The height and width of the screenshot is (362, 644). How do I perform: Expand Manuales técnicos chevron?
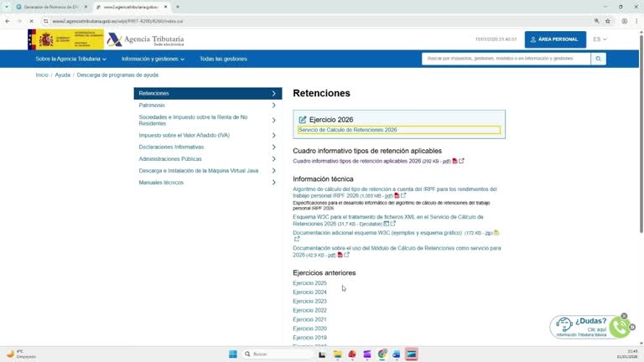pos(274,183)
